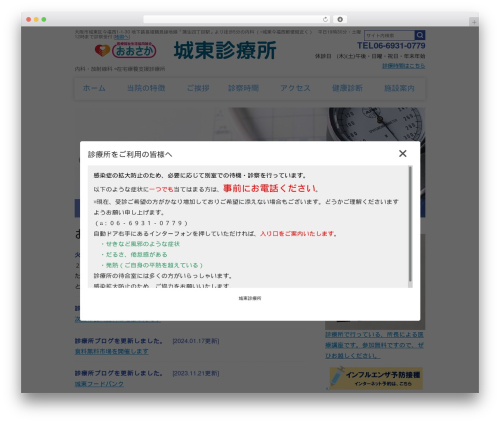500x423 pixels.
Task: Click the おおさか heart logo
Action: (x=125, y=50)
